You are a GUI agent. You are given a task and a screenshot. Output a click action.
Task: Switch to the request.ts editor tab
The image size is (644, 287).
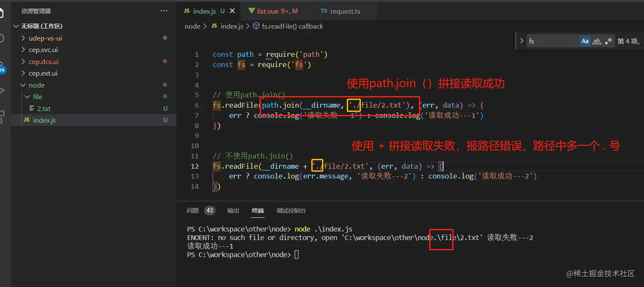coord(345,11)
